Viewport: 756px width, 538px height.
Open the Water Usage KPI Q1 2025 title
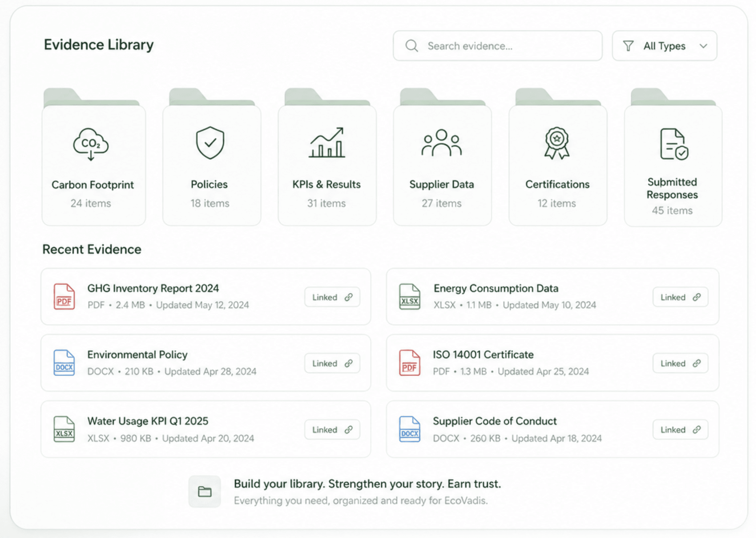point(148,421)
